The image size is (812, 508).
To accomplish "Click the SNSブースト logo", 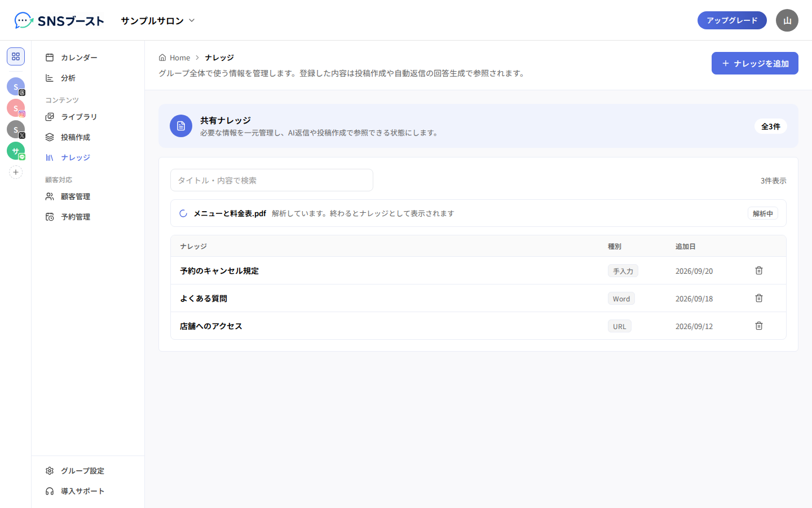I will tap(59, 20).
